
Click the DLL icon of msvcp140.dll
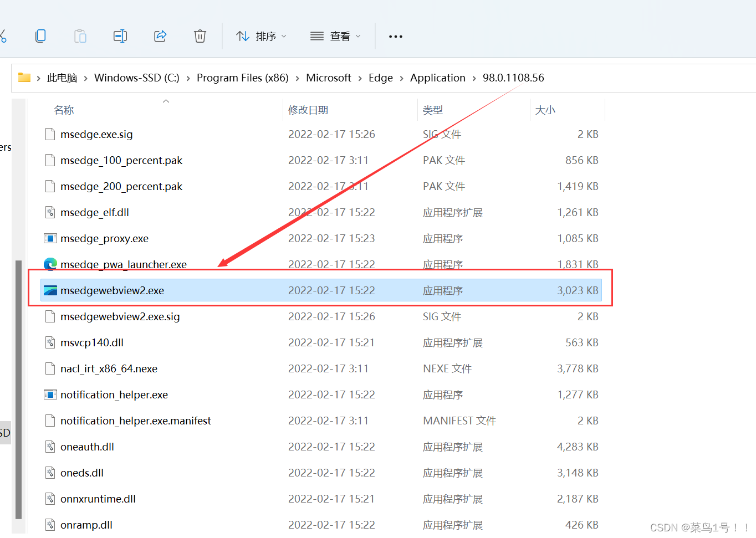point(50,342)
